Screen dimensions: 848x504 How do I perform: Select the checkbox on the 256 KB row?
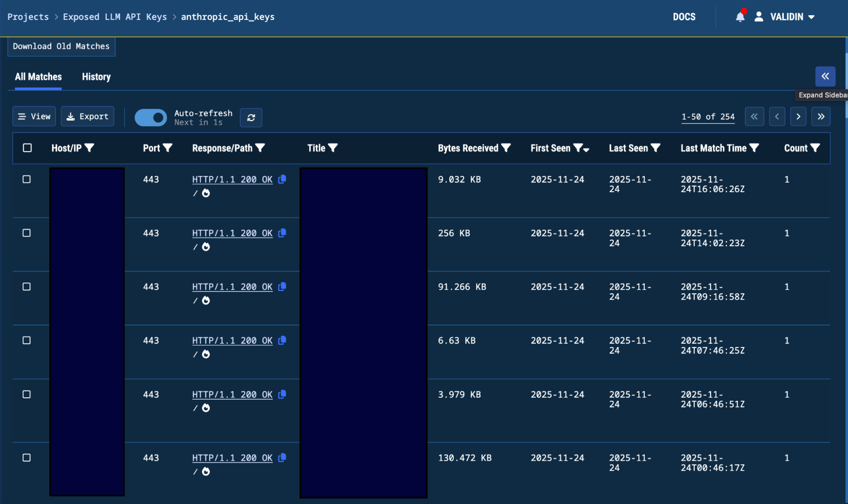point(27,233)
